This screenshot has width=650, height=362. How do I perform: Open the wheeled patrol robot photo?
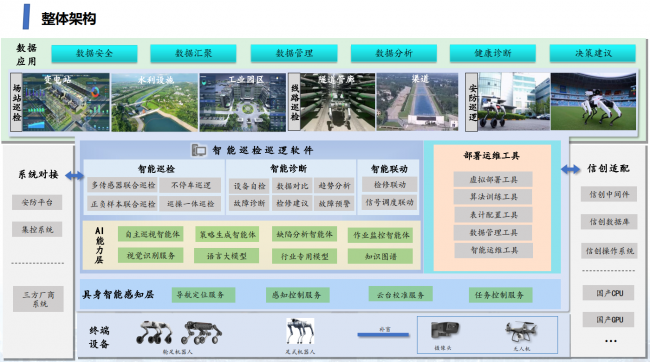[x=514, y=102]
